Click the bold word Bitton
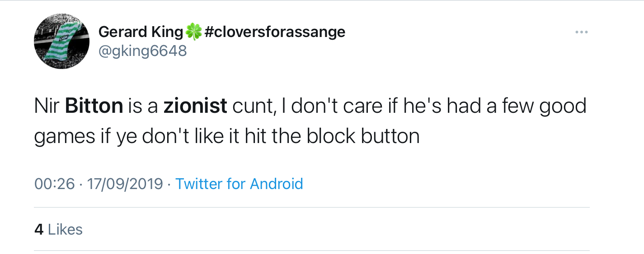The width and height of the screenshot is (644, 254). (x=94, y=106)
